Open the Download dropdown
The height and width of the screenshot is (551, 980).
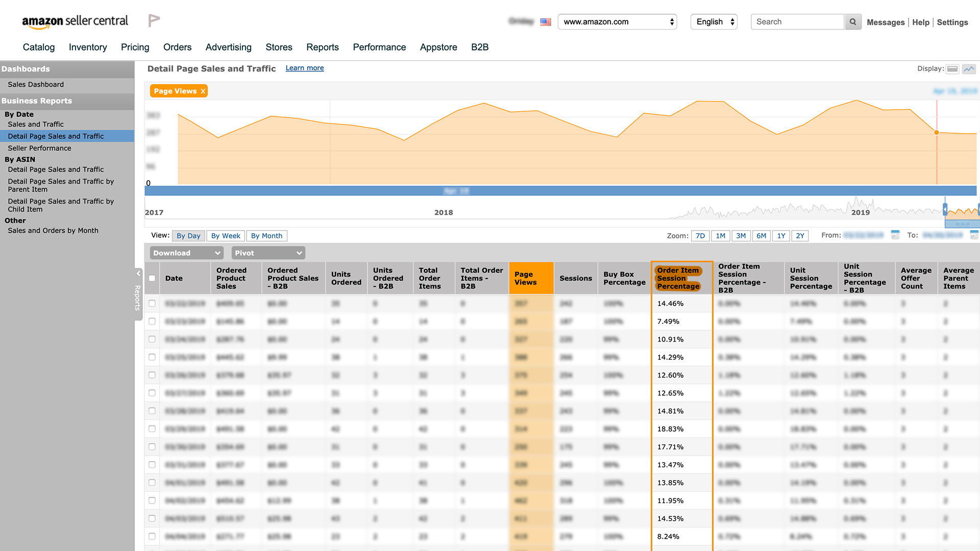(x=186, y=253)
